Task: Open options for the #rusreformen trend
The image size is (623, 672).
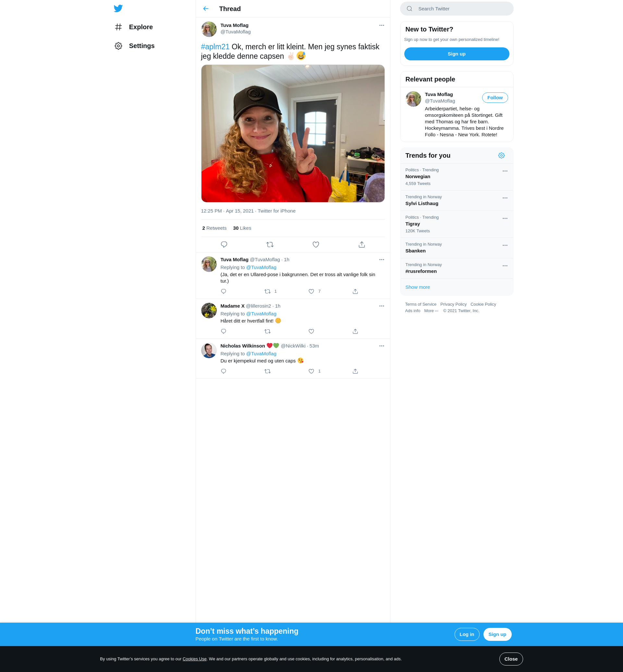Action: click(x=505, y=266)
